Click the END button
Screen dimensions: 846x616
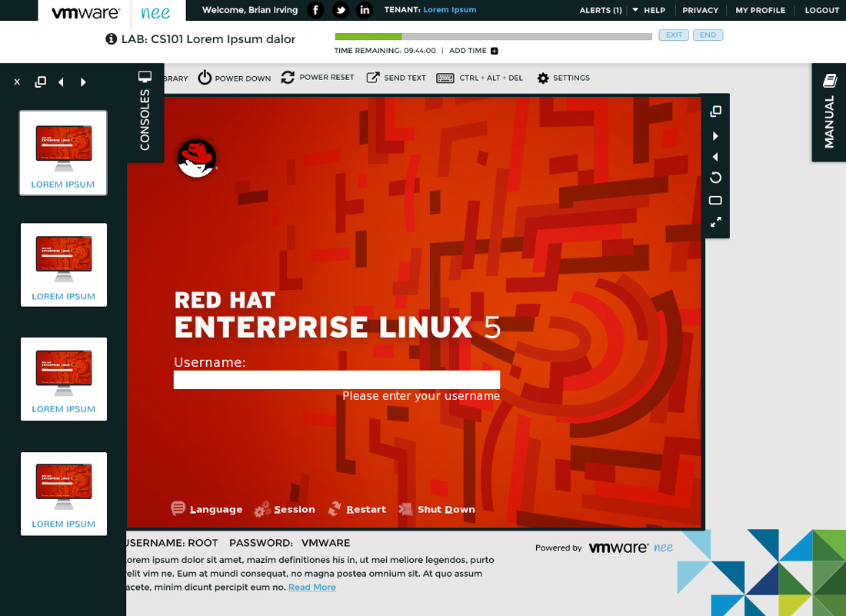pyautogui.click(x=708, y=35)
